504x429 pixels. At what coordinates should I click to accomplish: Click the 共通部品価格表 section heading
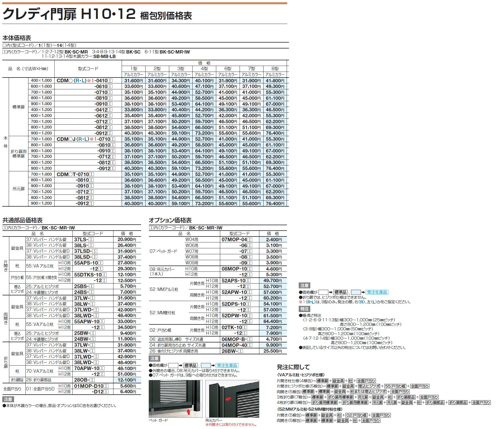click(23, 220)
